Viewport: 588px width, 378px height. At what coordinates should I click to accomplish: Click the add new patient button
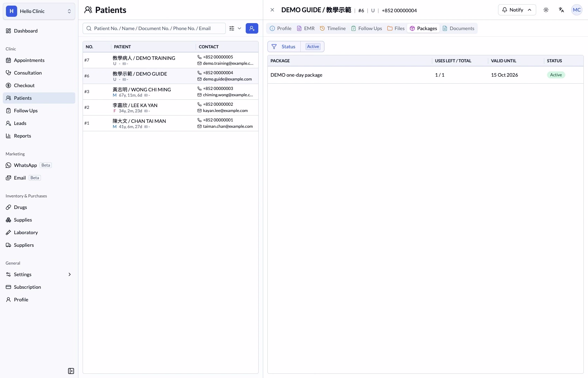[252, 28]
